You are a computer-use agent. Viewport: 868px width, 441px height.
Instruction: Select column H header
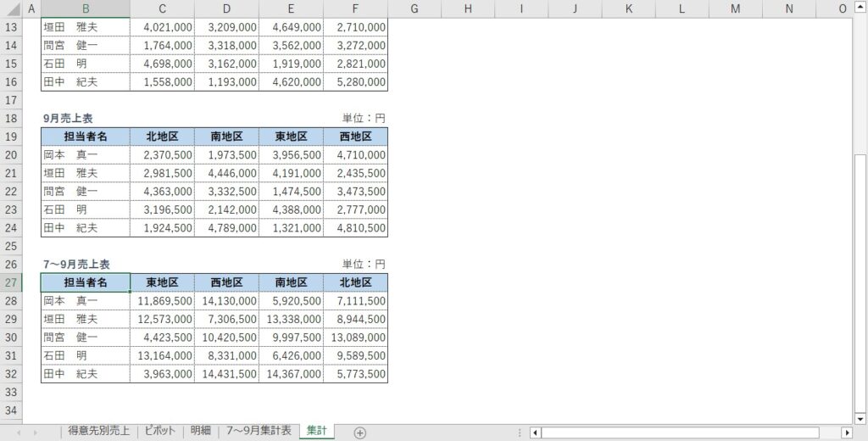tap(468, 8)
